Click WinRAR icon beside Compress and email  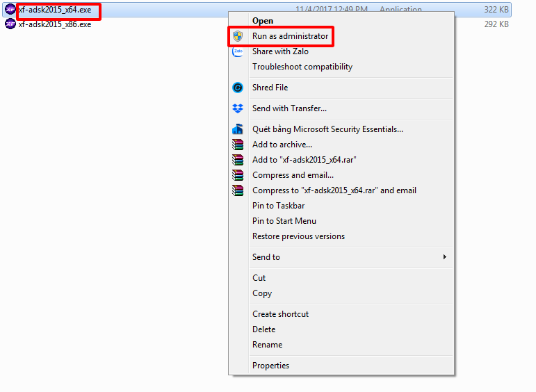coord(238,175)
